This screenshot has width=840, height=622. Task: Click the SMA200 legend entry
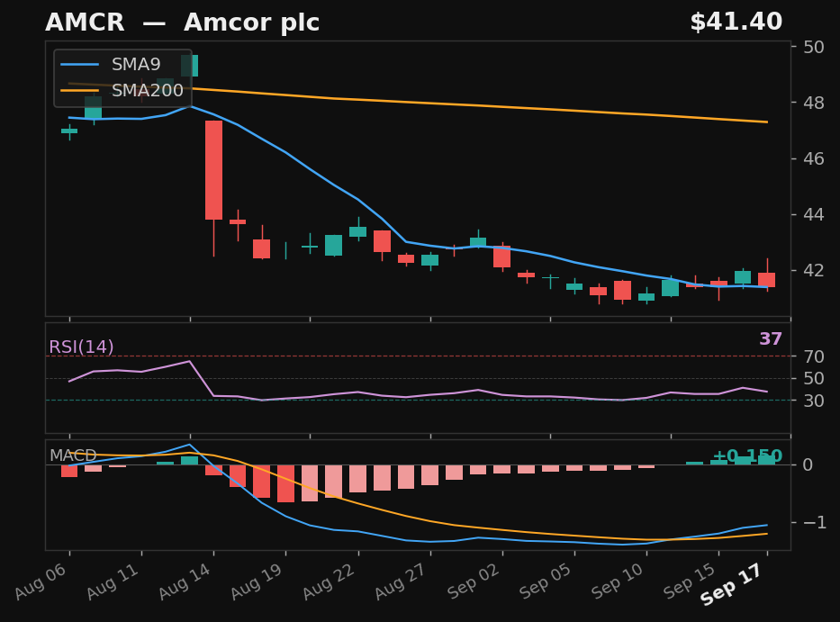(x=148, y=91)
